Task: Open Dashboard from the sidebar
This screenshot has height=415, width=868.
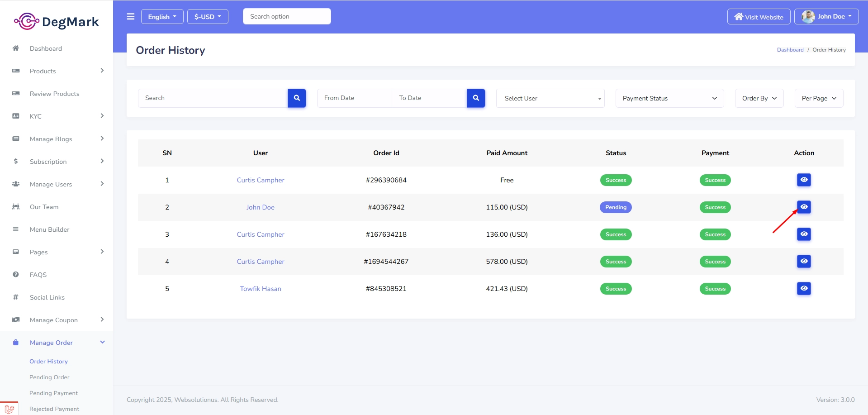Action: click(x=46, y=48)
